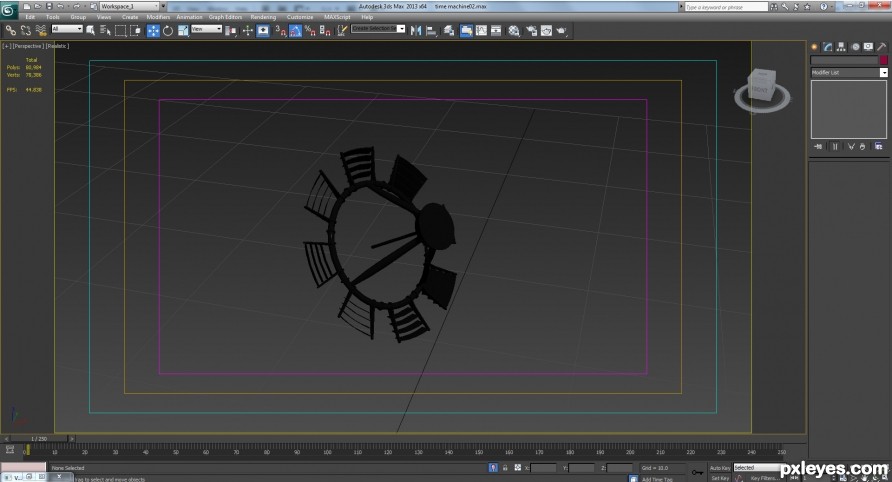Open the reference coordinate system 'View' dropdown
This screenshot has height=482, width=892.
coord(207,29)
